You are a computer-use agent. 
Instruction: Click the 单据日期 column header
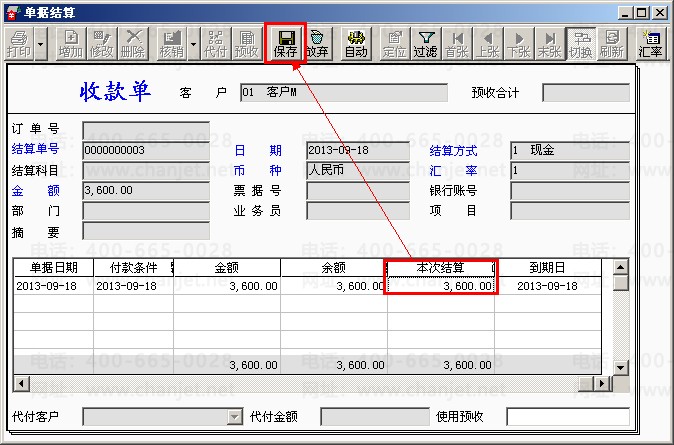tap(54, 268)
